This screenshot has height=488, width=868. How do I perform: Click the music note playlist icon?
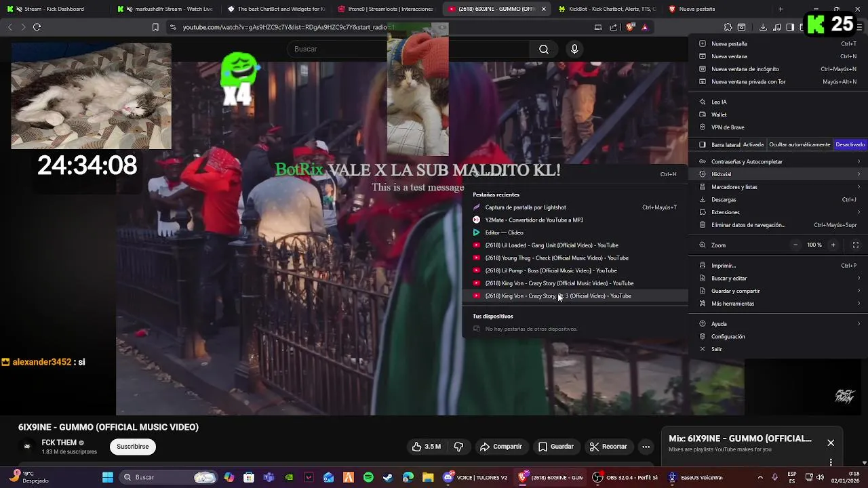pos(776,27)
